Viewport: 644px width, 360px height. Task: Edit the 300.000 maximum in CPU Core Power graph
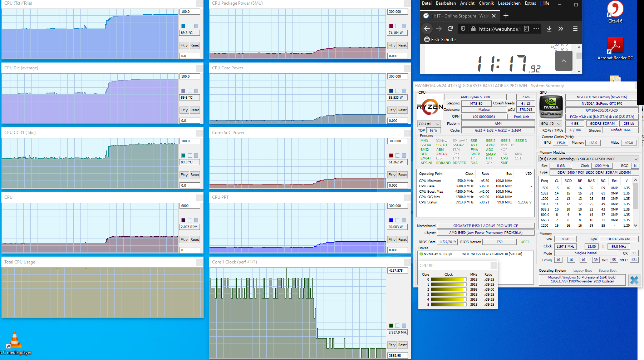point(397,77)
